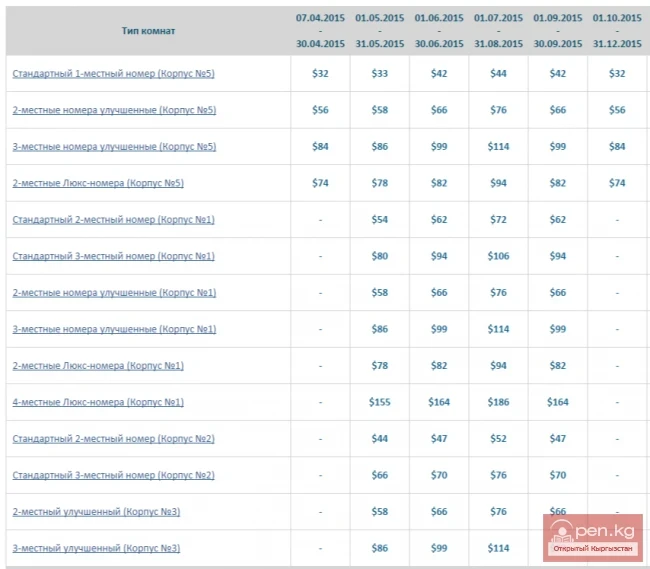Image resolution: width=650 pixels, height=569 pixels.
Task: Click 2-местный улучшенный (Корпус №3) link
Action: 96,512
